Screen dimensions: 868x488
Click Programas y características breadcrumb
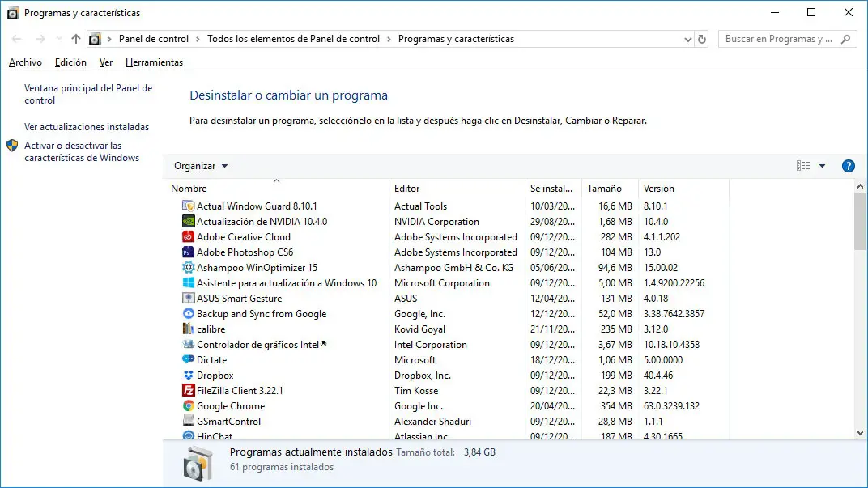pos(456,39)
